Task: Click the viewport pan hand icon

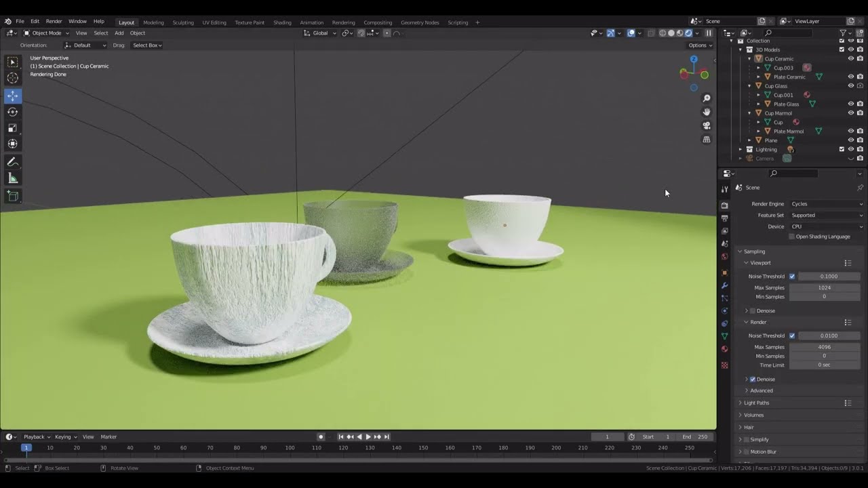Action: click(x=706, y=112)
